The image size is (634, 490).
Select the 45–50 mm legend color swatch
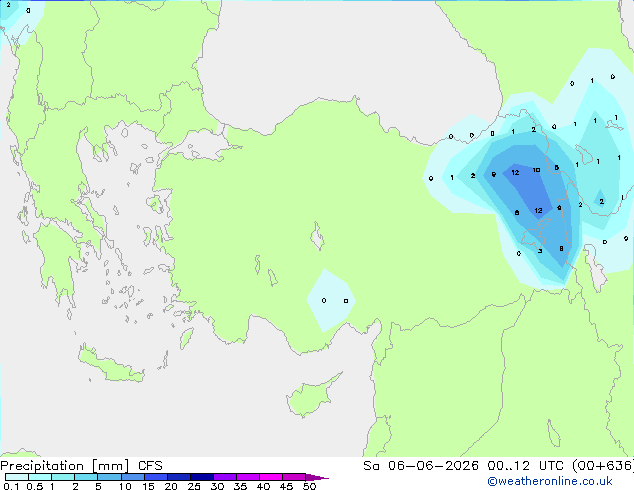(x=294, y=477)
